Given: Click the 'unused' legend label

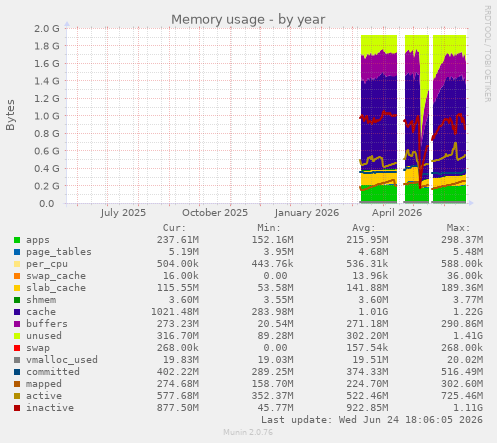Looking at the screenshot, I should point(44,336).
